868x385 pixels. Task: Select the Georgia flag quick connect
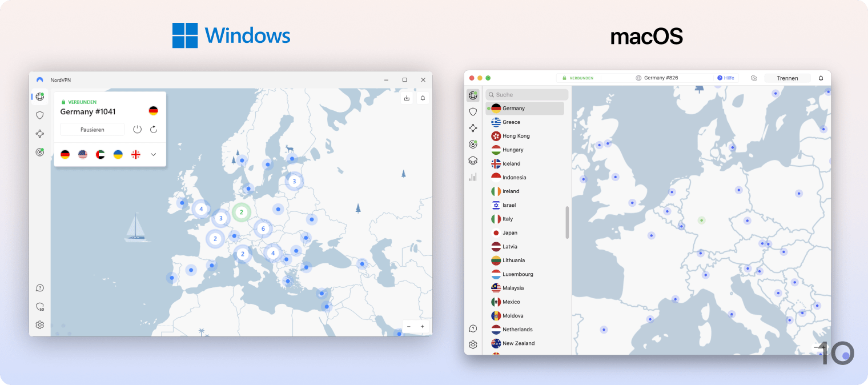136,154
